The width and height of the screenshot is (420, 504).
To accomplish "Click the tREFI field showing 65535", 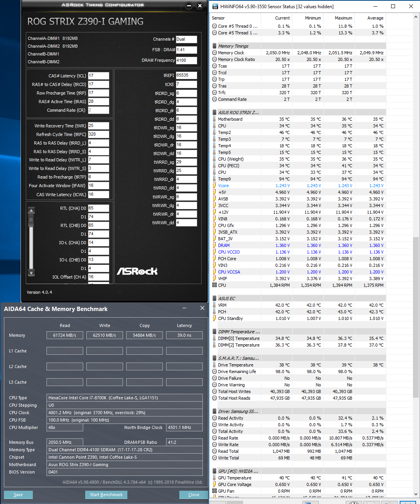I will point(186,75).
